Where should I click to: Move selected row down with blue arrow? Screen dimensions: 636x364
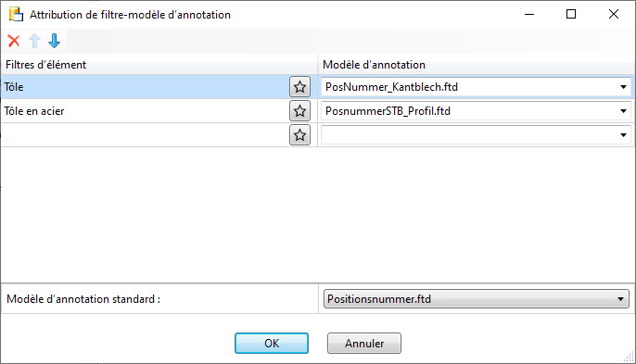coord(55,41)
